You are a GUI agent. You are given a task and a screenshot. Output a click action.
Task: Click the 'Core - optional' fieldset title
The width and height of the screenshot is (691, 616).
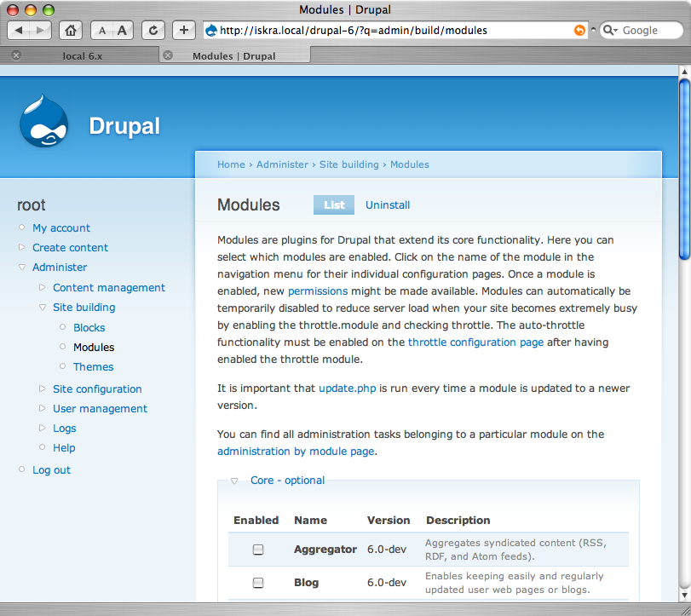click(x=287, y=481)
